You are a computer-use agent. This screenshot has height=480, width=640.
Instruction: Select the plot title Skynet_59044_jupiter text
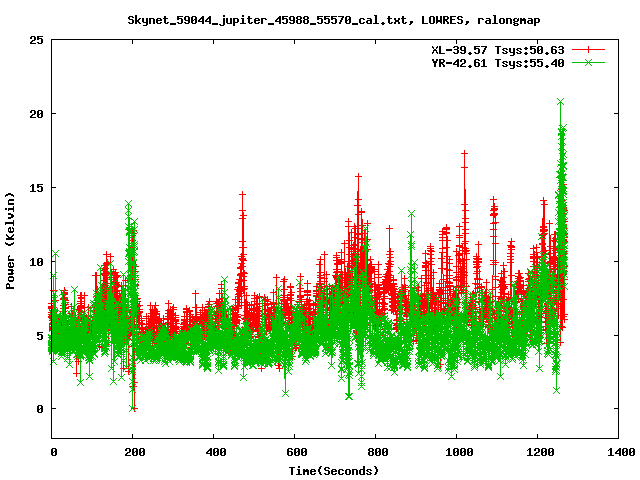tap(333, 20)
